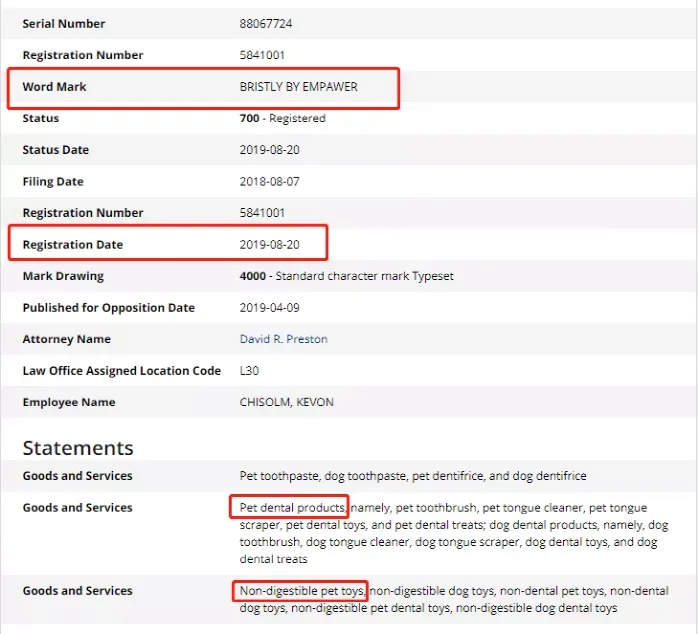The height and width of the screenshot is (634, 698).
Task: Open the David R. Preston attorney link
Action: coord(283,339)
